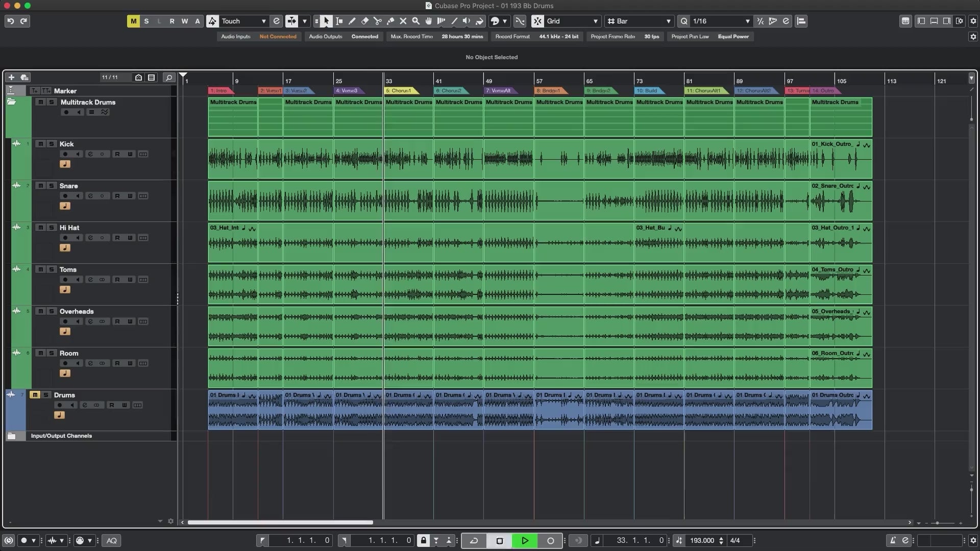Click the Record button in transport
This screenshot has height=551, width=980.
pos(550,540)
